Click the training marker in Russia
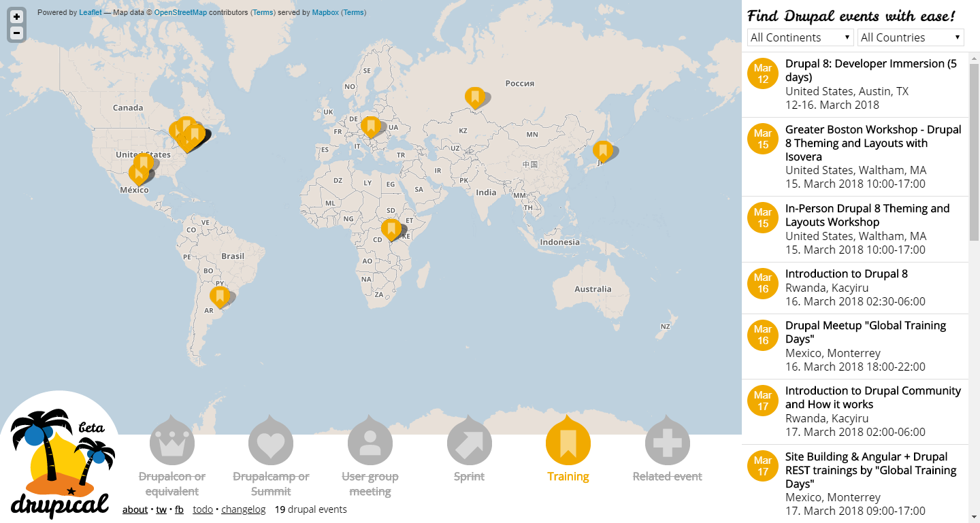The image size is (980, 523). [475, 98]
